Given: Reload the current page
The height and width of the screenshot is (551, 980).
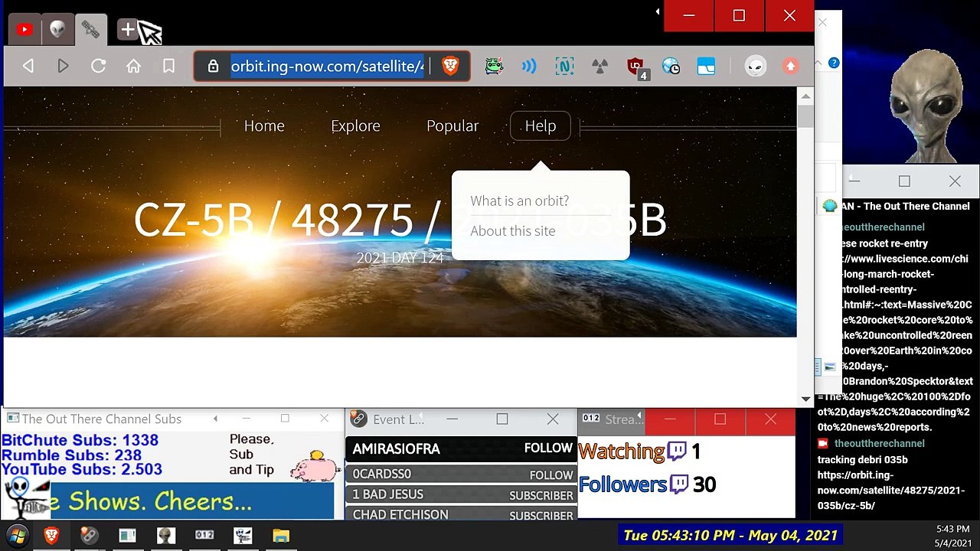Looking at the screenshot, I should pyautogui.click(x=99, y=67).
